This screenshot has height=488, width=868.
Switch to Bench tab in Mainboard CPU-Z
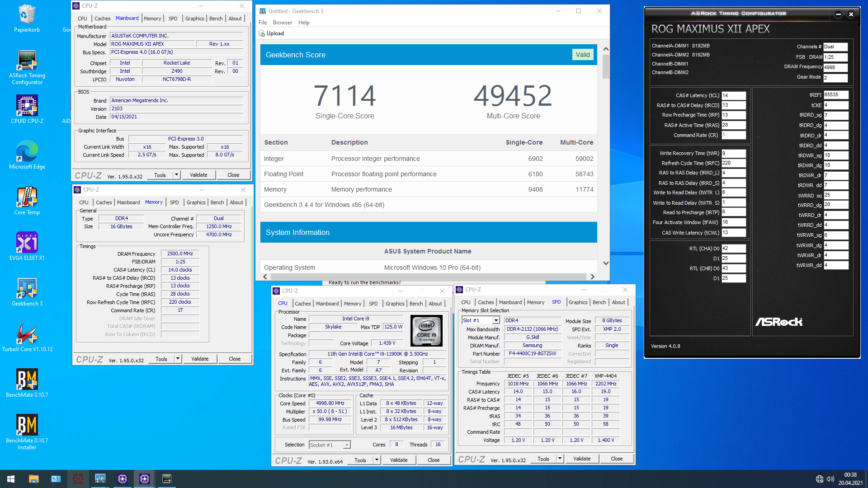point(216,19)
